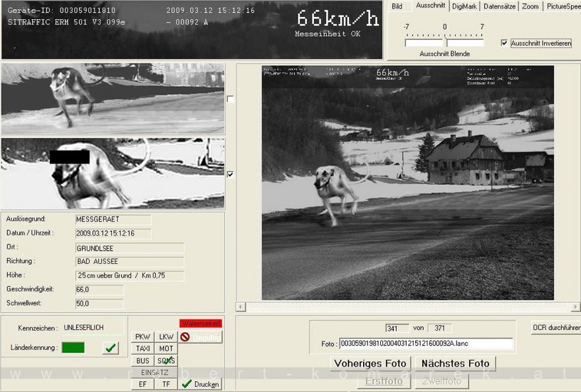Select the MOT vehicle type button

coord(166,349)
